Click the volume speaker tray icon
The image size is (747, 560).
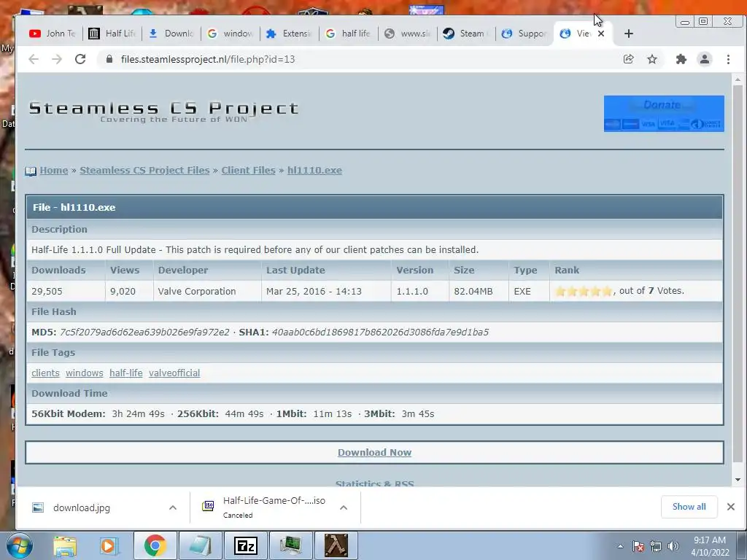pyautogui.click(x=673, y=546)
